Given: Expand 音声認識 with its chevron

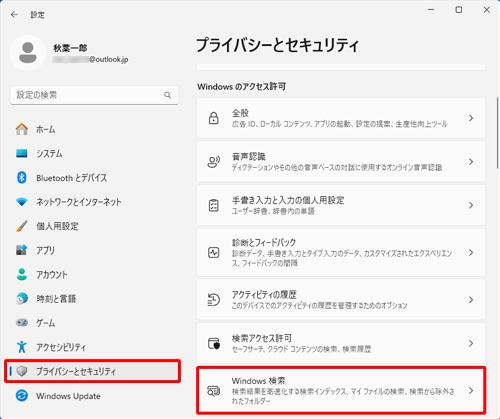Looking at the screenshot, I should [471, 162].
